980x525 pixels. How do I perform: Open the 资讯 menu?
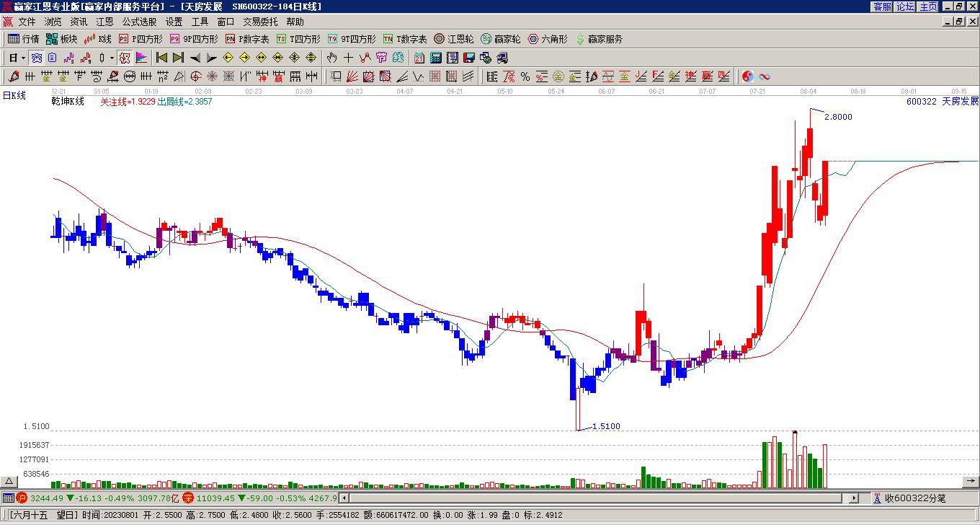pos(79,22)
